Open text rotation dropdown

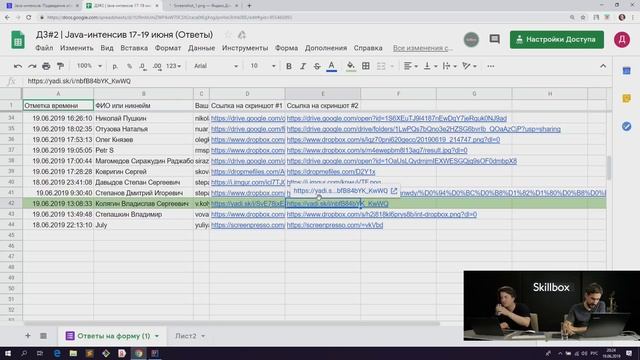tap(469, 66)
